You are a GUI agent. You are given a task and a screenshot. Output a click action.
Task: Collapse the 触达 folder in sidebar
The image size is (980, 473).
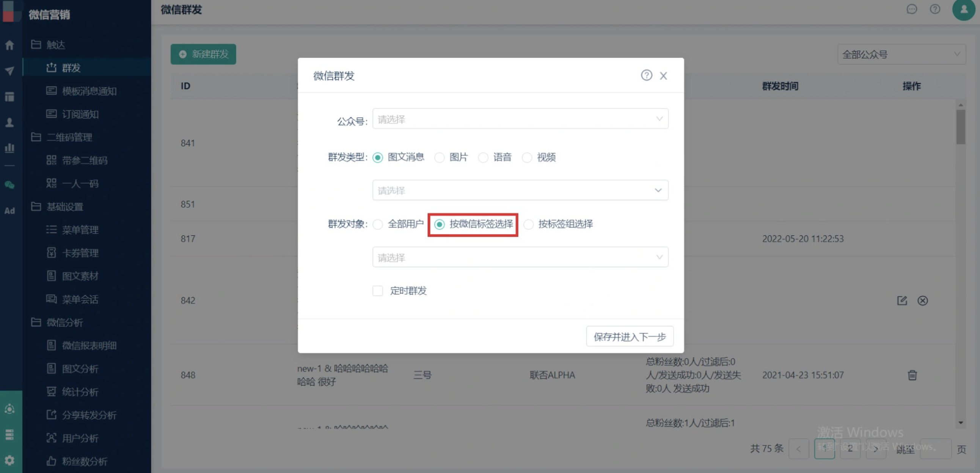point(48,44)
